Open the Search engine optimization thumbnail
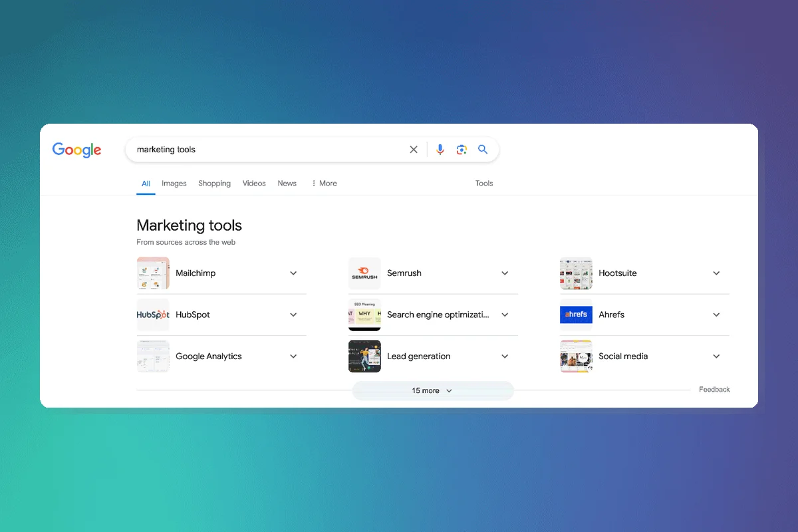Screen dimensions: 798x532 (364, 315)
